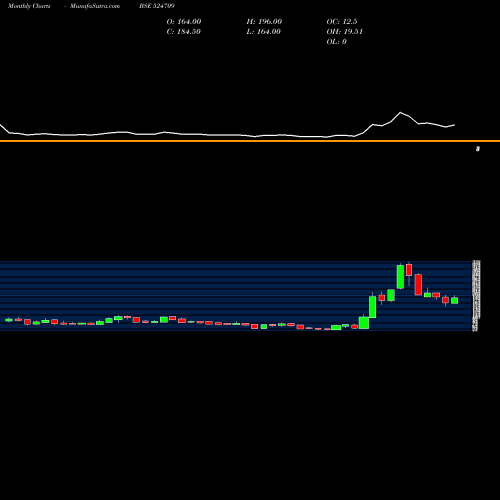Click the open value 'O: 164.00'
The height and width of the screenshot is (500, 500).
184,21
